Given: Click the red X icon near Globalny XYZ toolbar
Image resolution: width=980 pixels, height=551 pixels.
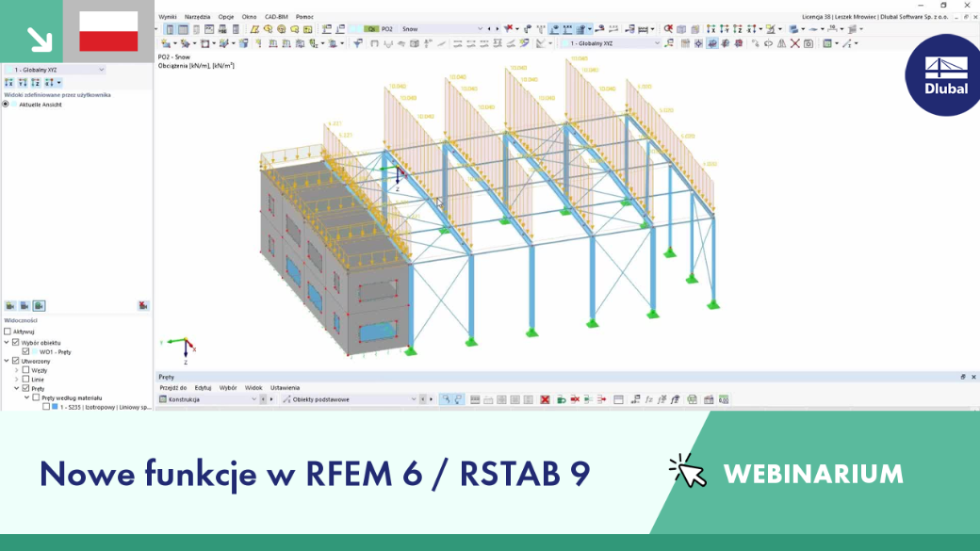Looking at the screenshot, I should pyautogui.click(x=795, y=43).
